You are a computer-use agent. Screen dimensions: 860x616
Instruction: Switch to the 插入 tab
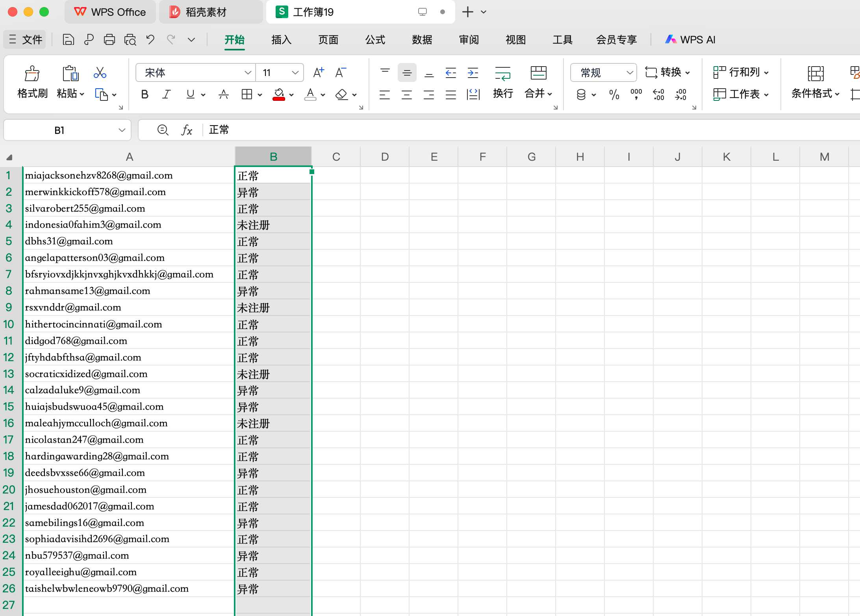[x=281, y=39]
